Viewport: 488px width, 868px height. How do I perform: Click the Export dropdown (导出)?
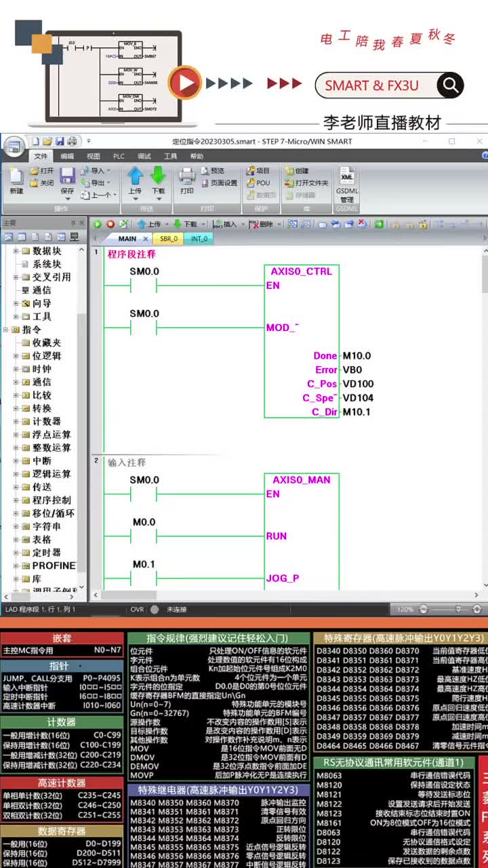pos(95,182)
